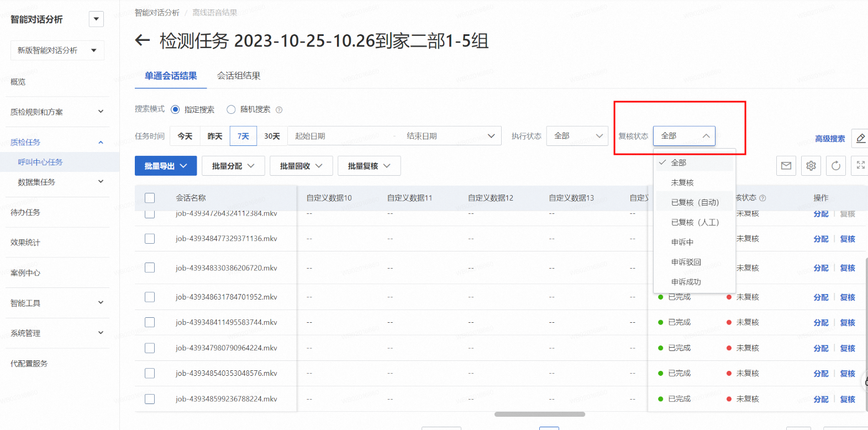Open 批量回收 dropdown button

pos(301,166)
